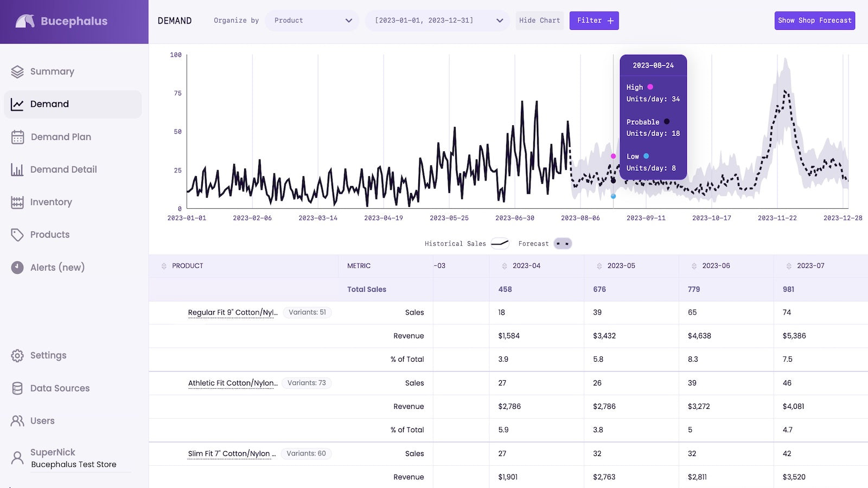Toggle the Forecast legend series

coord(545,243)
